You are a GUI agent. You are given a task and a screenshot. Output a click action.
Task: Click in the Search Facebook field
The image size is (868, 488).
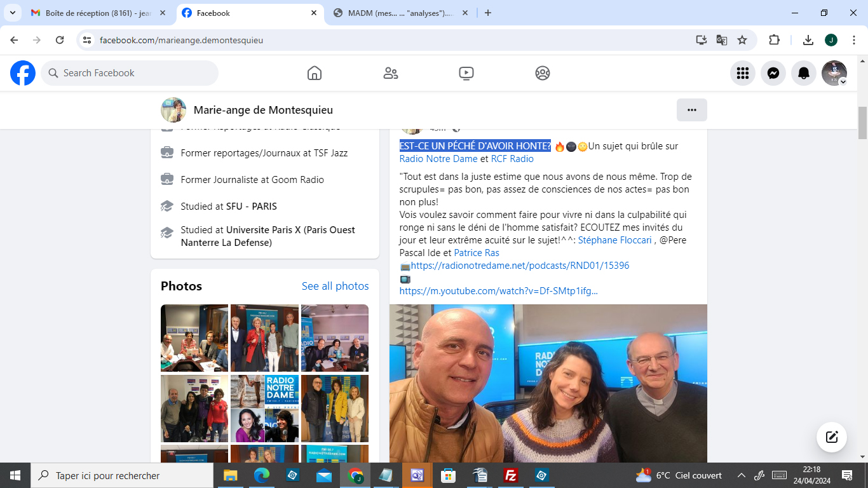[x=130, y=73]
